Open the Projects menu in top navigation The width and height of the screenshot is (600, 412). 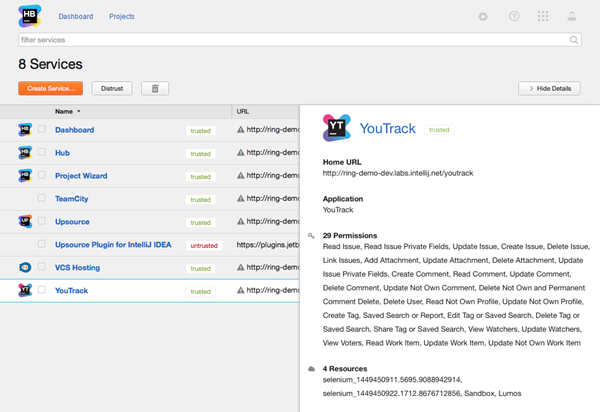tap(122, 17)
